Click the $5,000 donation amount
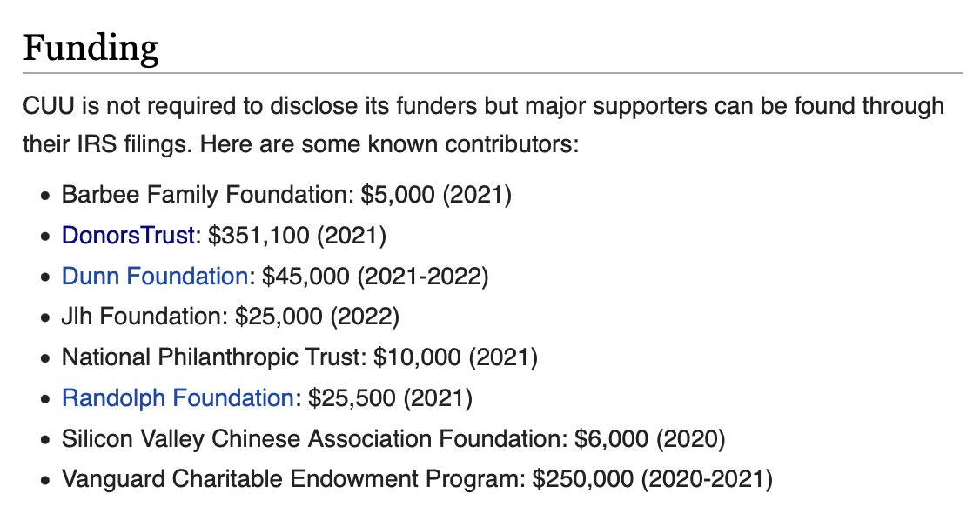Screen dimensions: 980x520 [397, 194]
